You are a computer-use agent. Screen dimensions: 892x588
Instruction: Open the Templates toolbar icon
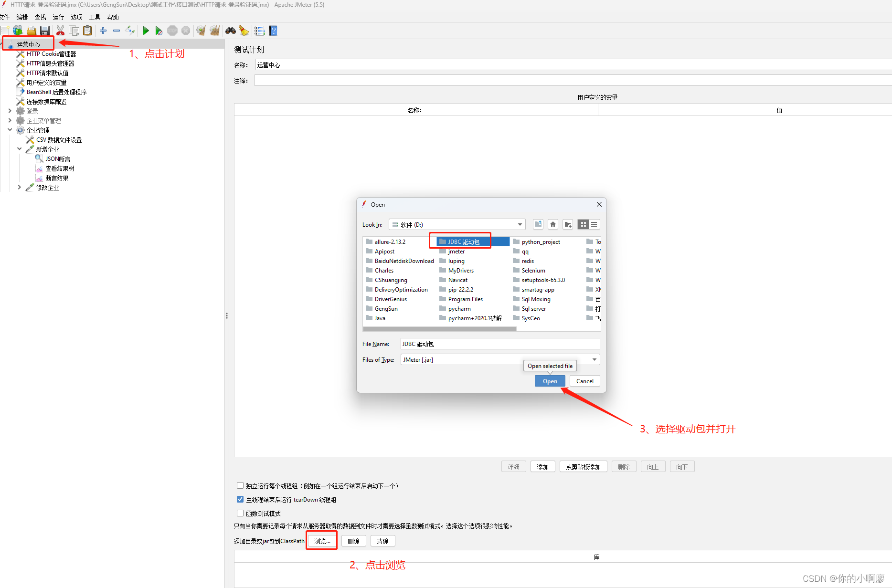(18, 31)
